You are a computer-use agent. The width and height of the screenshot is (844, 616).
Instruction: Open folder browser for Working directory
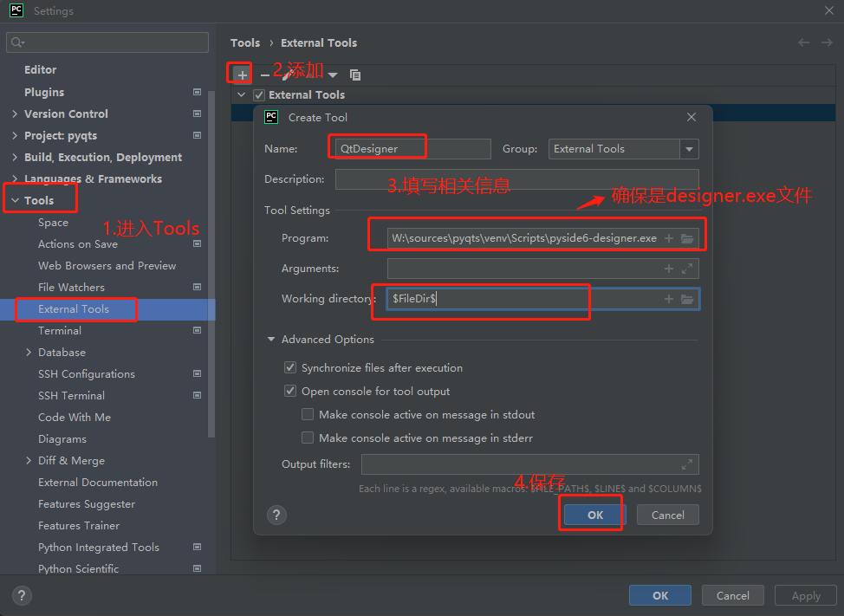click(688, 299)
